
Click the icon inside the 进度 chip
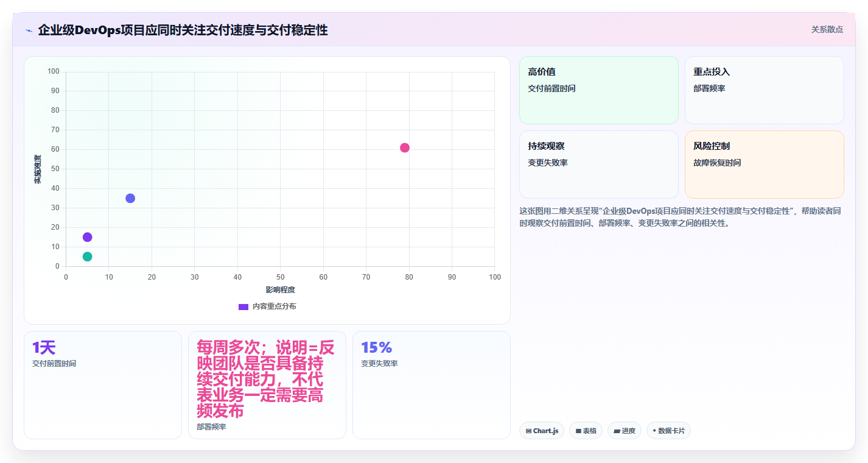617,431
